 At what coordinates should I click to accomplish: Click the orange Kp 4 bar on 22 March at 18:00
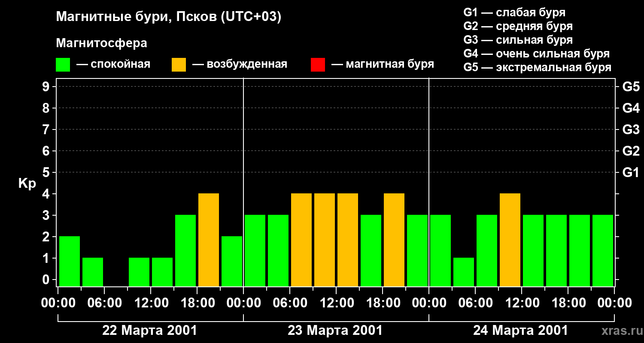click(x=209, y=240)
